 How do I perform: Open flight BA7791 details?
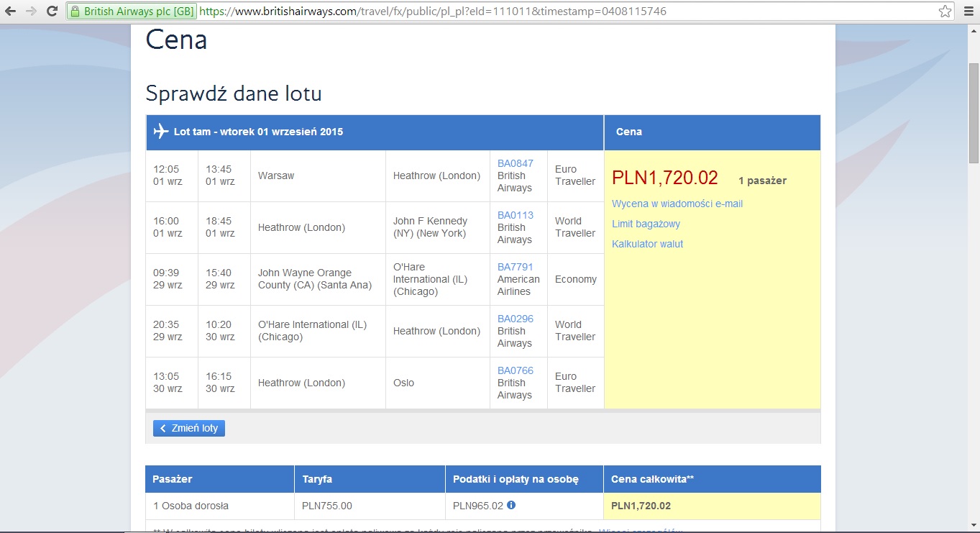tap(516, 267)
